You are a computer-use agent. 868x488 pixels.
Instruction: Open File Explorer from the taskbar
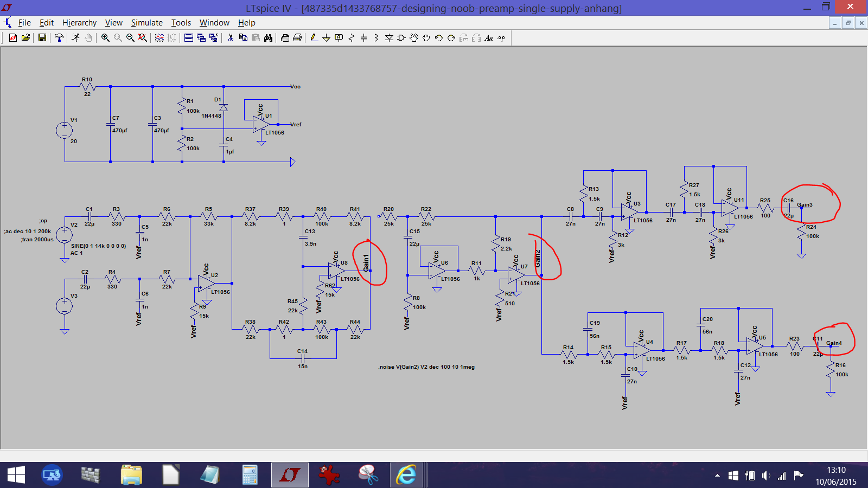(131, 476)
